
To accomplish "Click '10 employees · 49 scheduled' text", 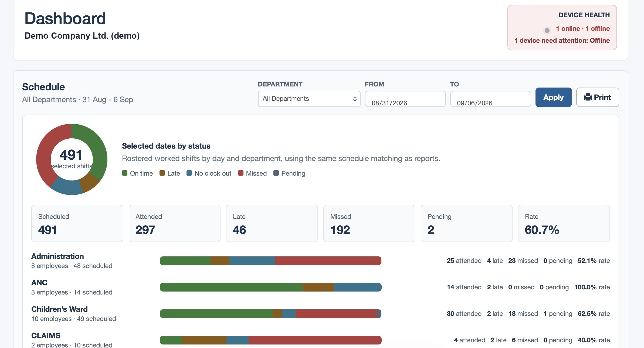I will click(74, 319).
